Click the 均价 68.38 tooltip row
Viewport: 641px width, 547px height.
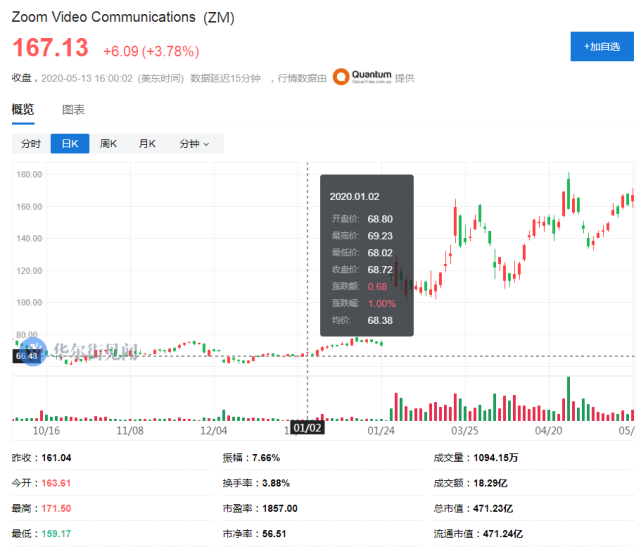click(x=362, y=320)
